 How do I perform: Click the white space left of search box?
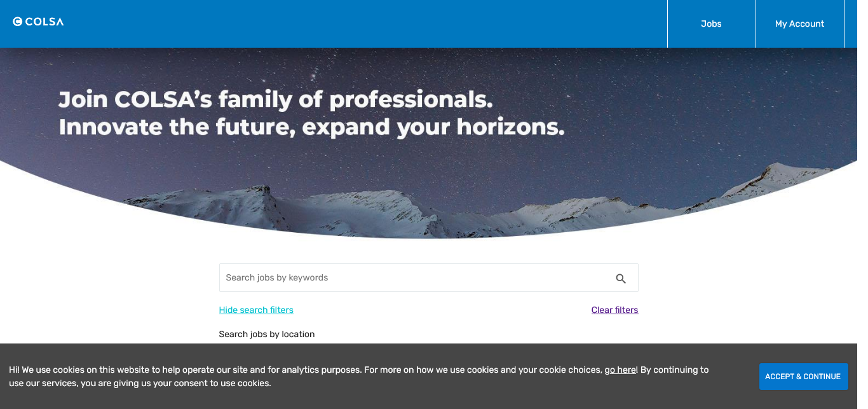(x=108, y=280)
